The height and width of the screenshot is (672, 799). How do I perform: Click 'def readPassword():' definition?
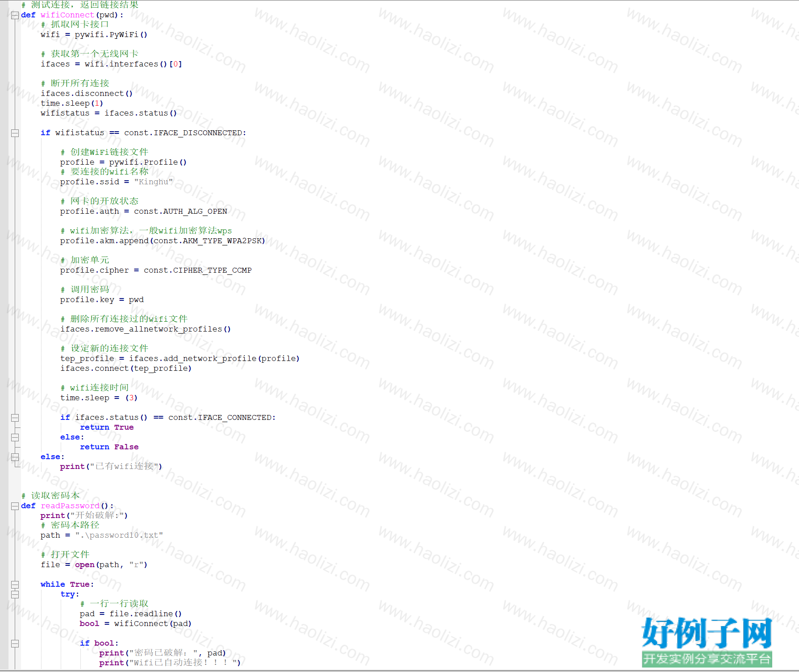point(67,506)
